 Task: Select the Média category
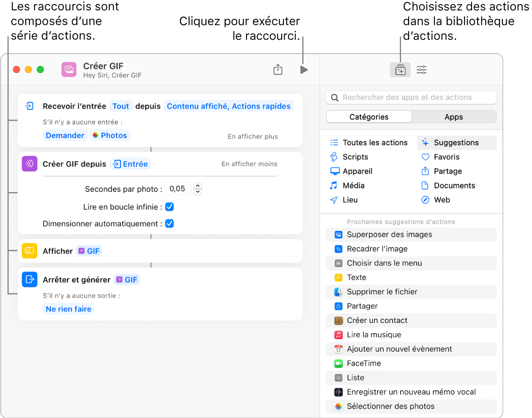pyautogui.click(x=354, y=185)
